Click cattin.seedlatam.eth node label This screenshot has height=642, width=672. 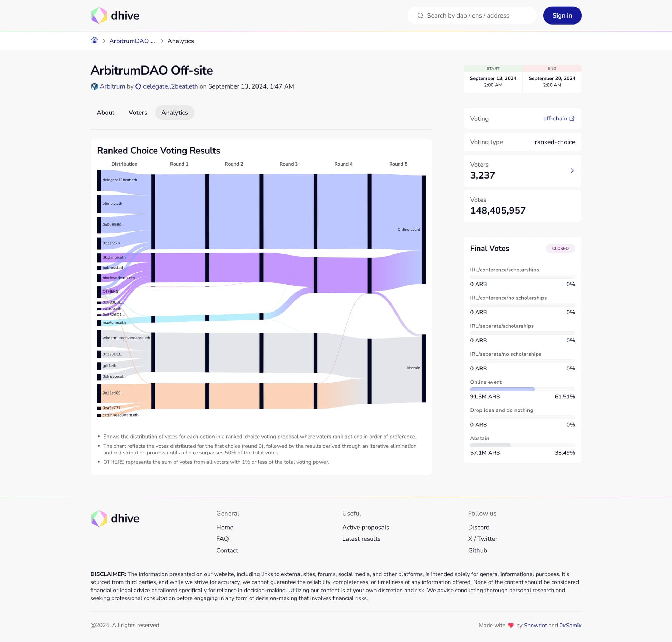coord(120,415)
